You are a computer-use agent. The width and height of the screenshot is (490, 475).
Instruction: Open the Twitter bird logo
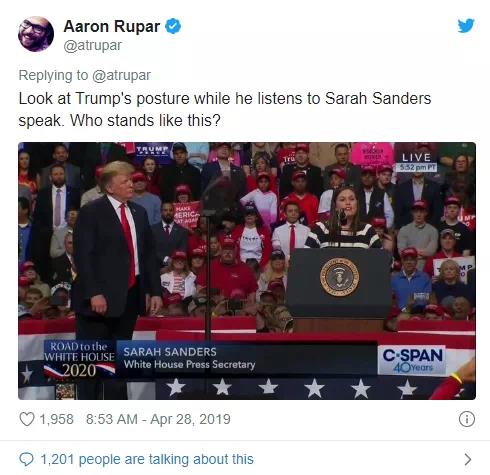point(466,26)
